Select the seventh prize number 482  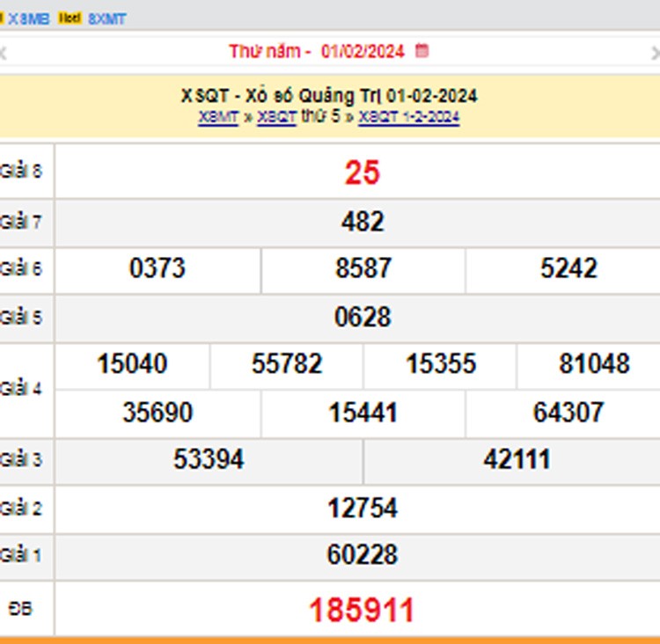[362, 222]
